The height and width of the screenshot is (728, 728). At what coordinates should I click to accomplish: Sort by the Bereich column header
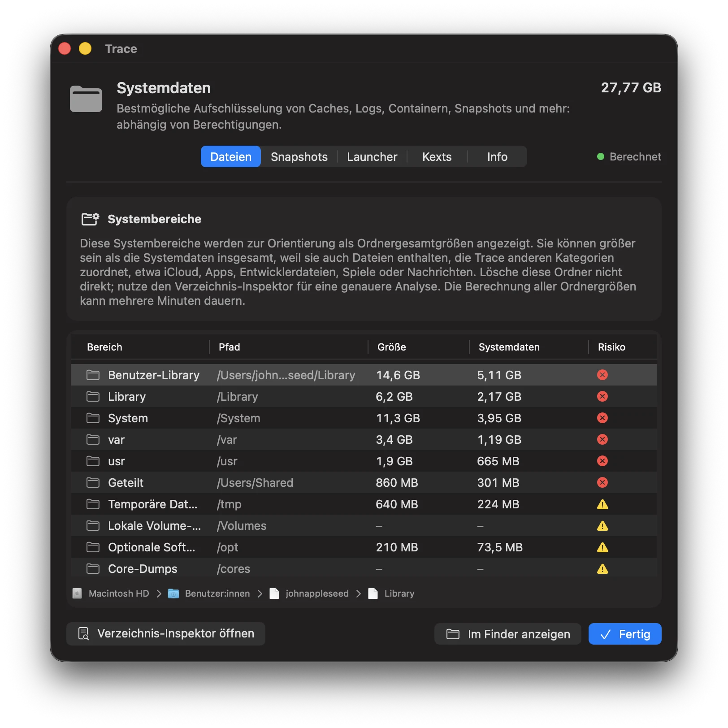(104, 347)
